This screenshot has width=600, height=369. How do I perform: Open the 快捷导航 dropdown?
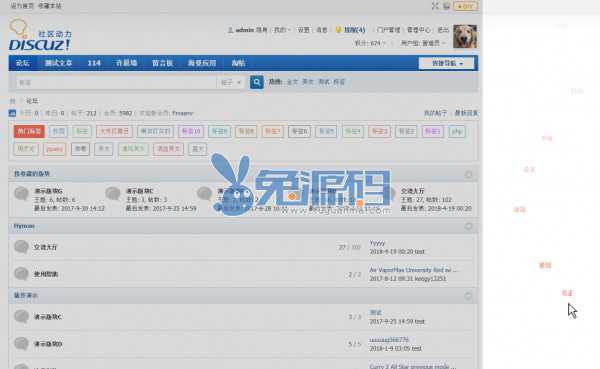click(x=447, y=63)
